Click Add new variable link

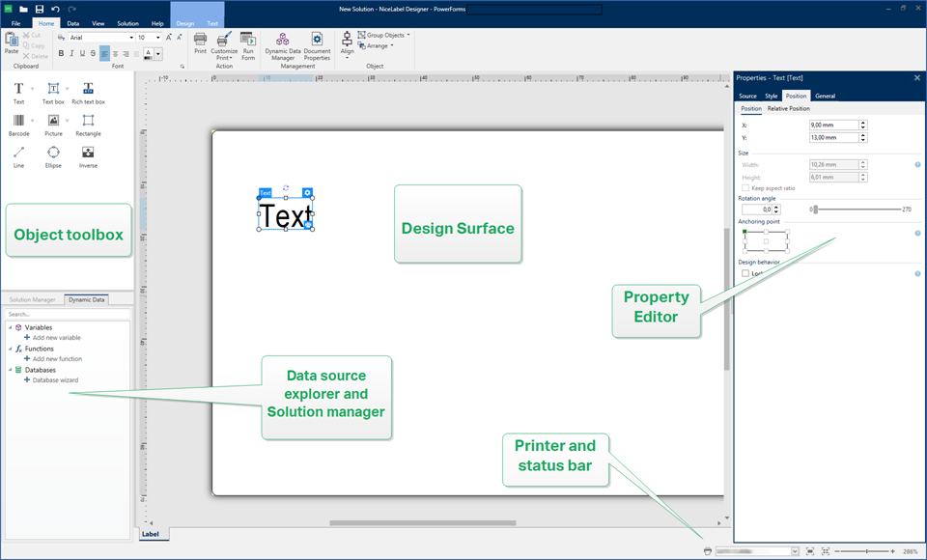tap(56, 338)
